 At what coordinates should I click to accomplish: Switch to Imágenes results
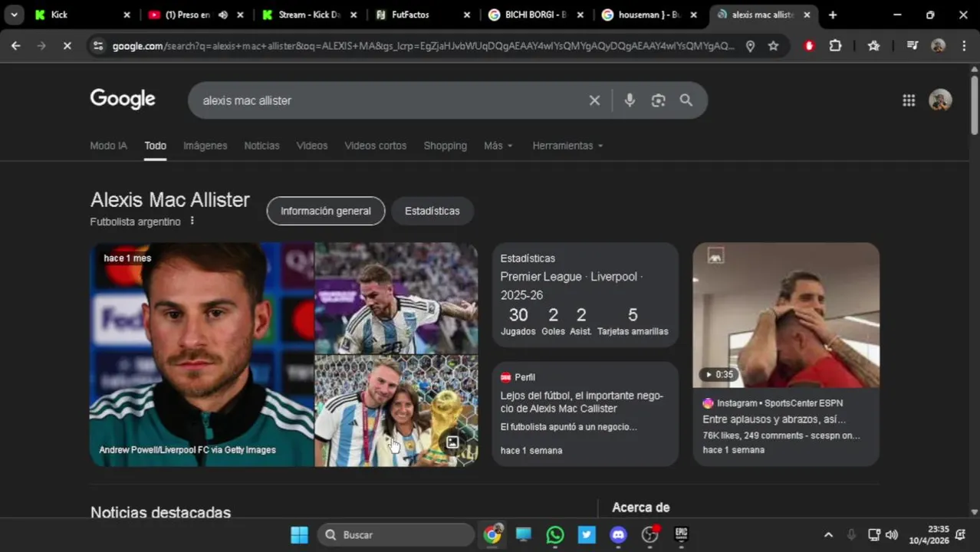point(205,146)
